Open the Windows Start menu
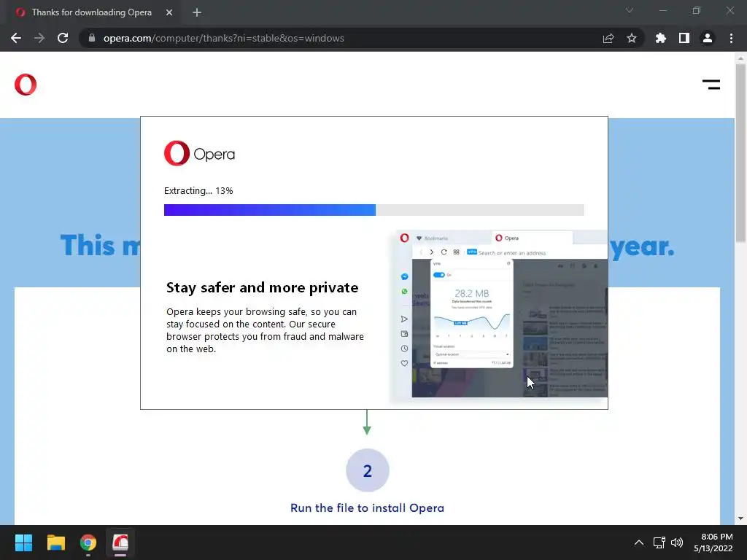Viewport: 747px width, 560px height. click(23, 542)
